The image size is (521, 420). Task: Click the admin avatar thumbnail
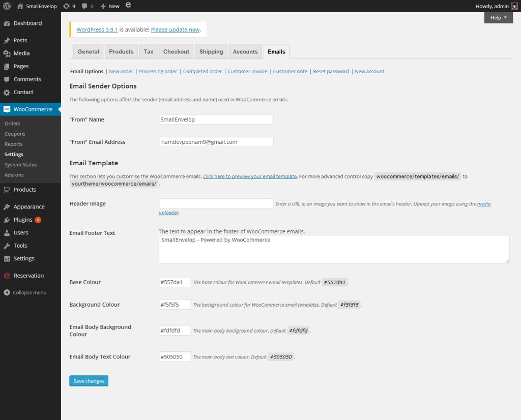tap(514, 6)
